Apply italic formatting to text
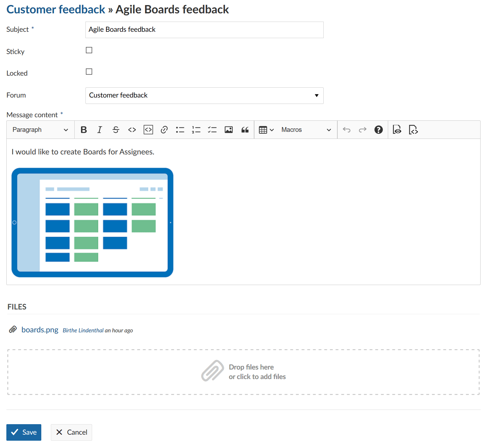The height and width of the screenshot is (448, 486). (x=100, y=130)
